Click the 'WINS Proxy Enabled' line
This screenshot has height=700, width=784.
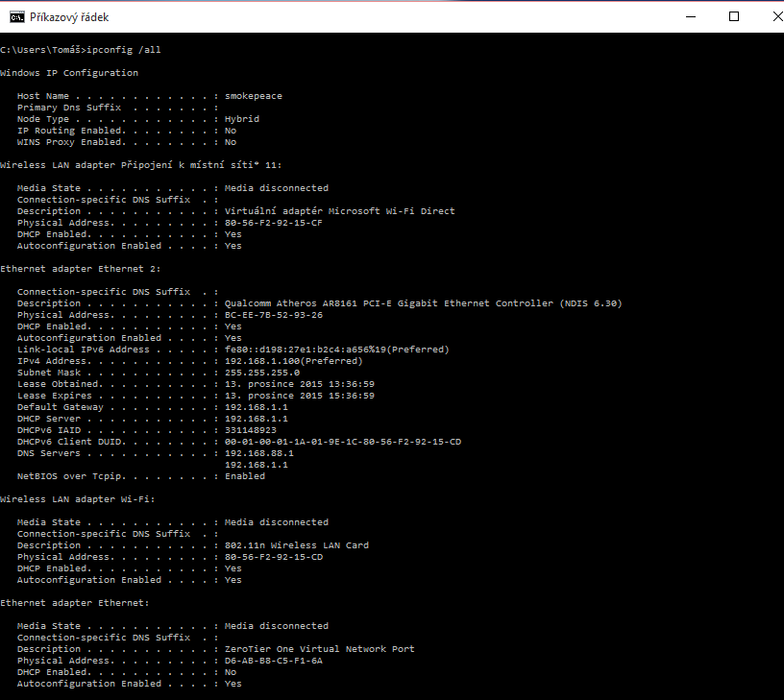coord(127,142)
